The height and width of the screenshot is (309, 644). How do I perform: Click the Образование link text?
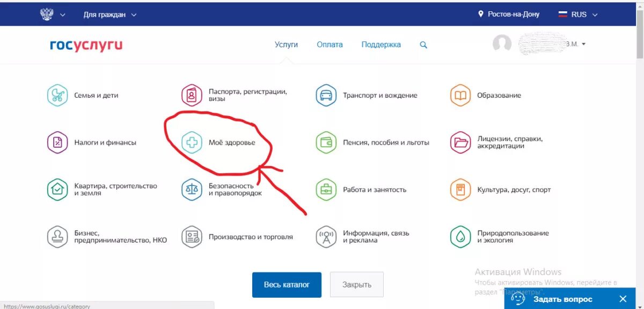[499, 96]
